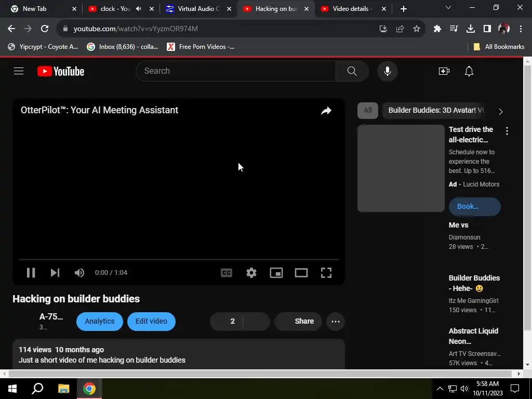Switch to theater mode

pyautogui.click(x=301, y=272)
